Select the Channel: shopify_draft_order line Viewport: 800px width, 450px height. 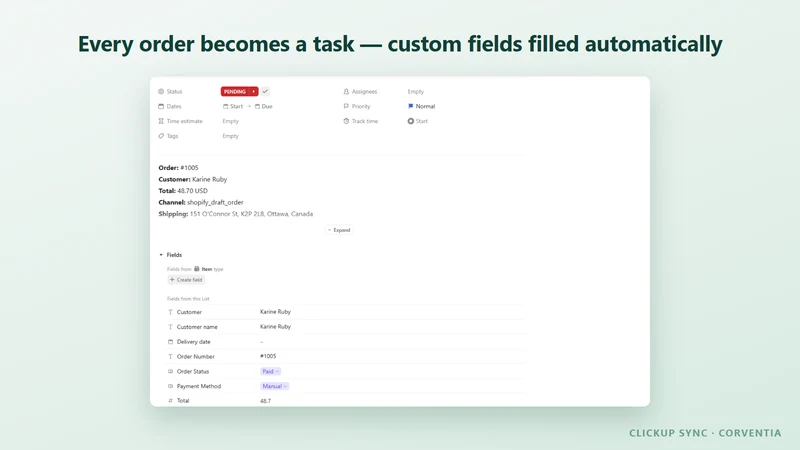[201, 202]
